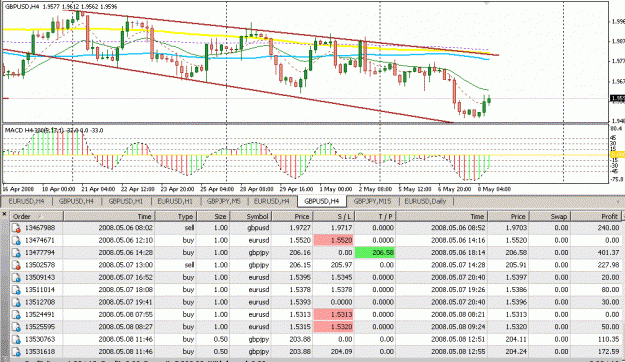The image size is (625, 362).
Task: Click the date label 1 May 00:00 on time axis
Action: coord(336,189)
